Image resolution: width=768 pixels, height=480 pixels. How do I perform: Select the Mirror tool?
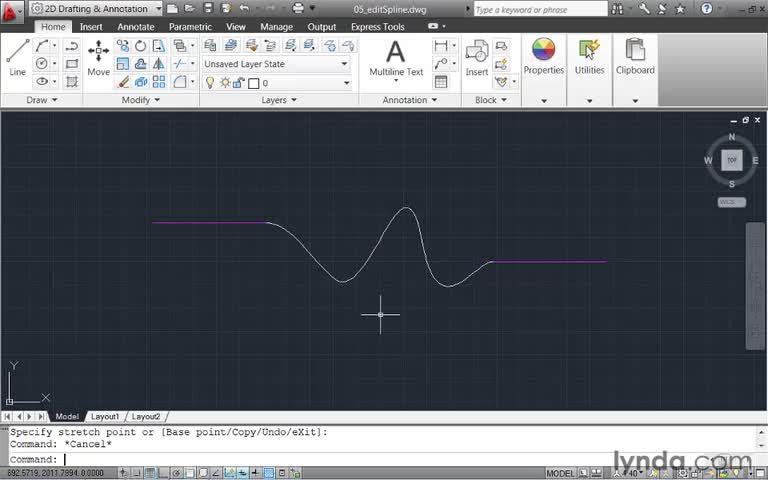[x=159, y=64]
